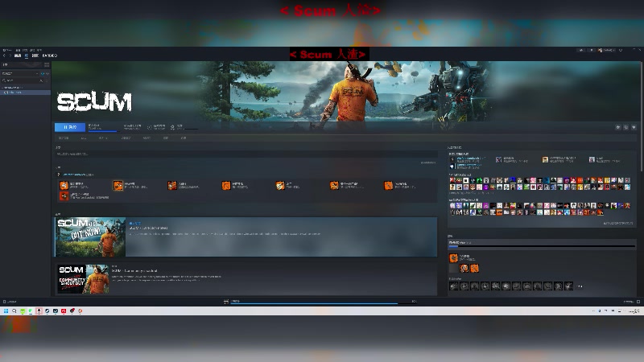Viewport: 644px width, 362px height.
Task: Open Windows taskbar search icon
Action: [x=14, y=311]
